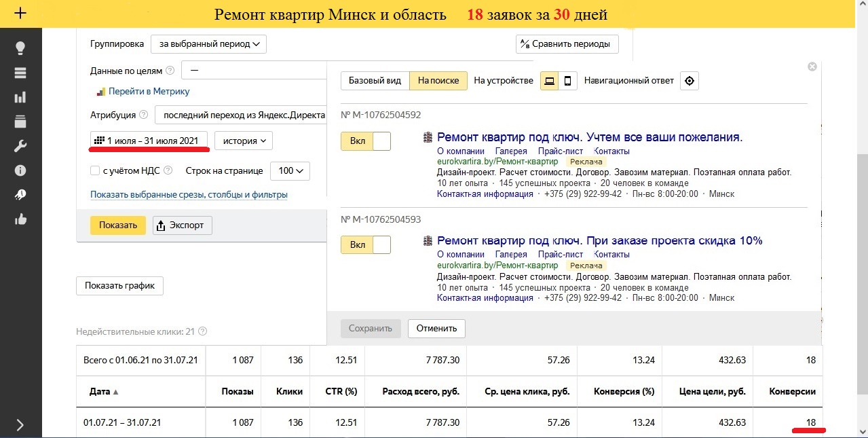Click the navigation answer target icon
The height and width of the screenshot is (438, 868).
[690, 81]
